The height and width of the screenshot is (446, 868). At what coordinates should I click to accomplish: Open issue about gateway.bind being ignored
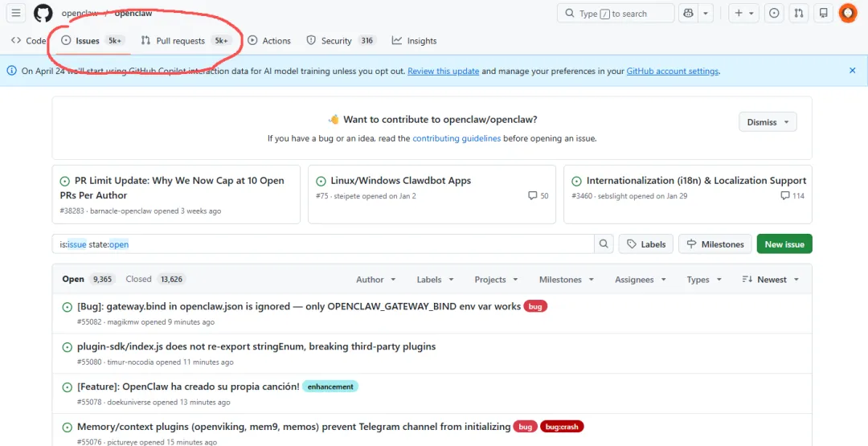point(299,306)
